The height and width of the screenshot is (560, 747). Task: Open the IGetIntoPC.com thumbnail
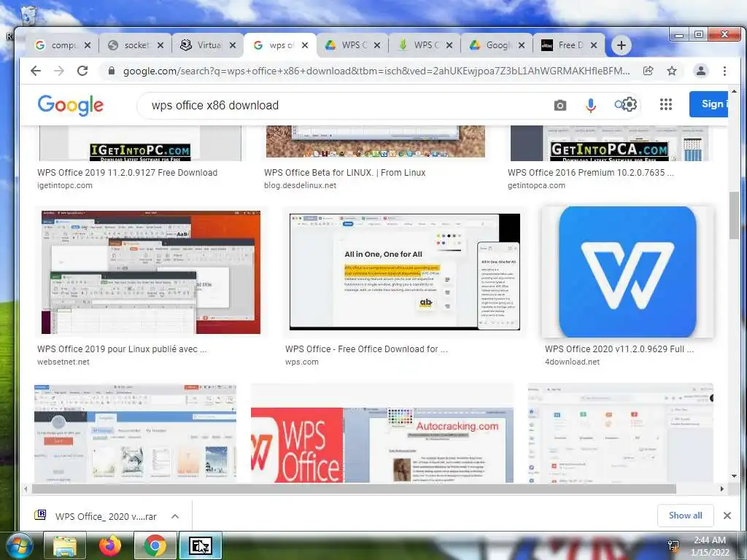[x=140, y=144]
